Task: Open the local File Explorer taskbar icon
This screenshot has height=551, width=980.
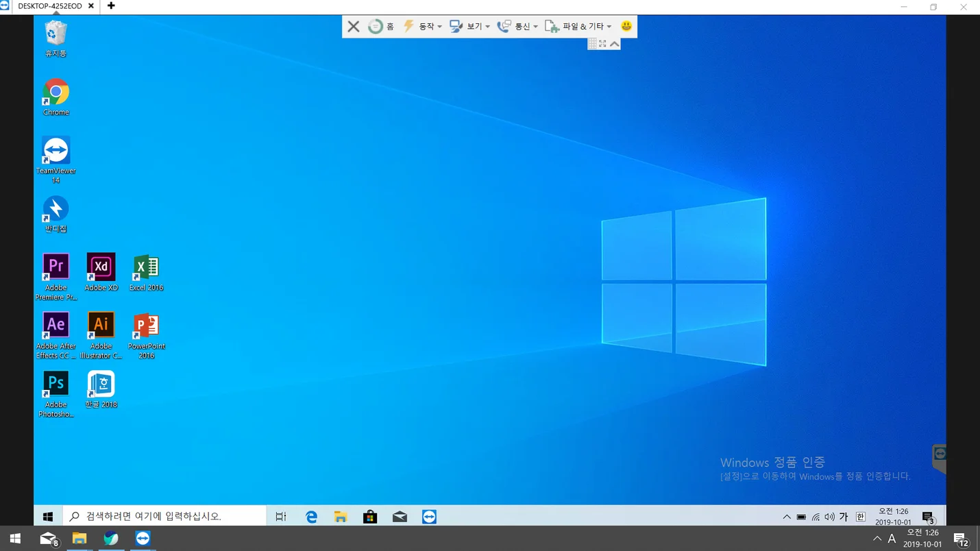Action: coord(79,539)
